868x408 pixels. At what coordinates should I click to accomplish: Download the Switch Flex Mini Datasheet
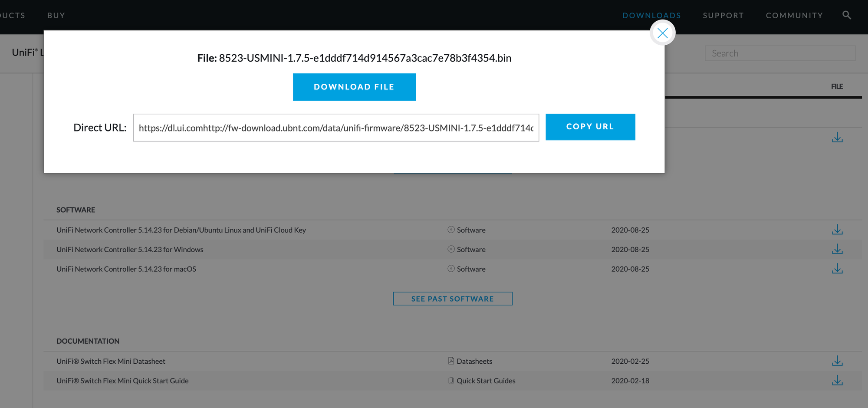point(837,361)
